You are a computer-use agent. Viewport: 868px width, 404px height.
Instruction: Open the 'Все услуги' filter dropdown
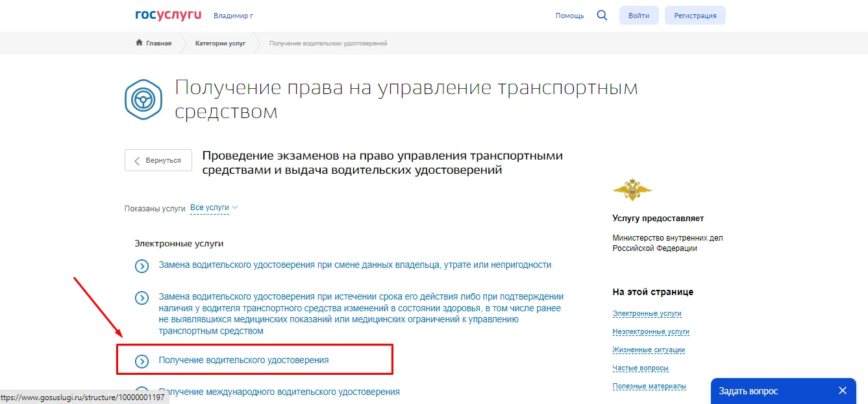(x=214, y=208)
